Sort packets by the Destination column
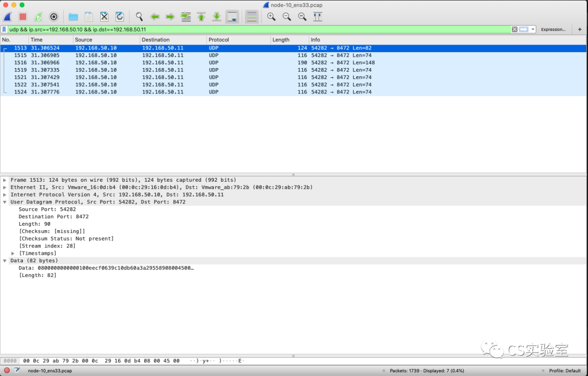The image size is (588, 376). click(173, 40)
